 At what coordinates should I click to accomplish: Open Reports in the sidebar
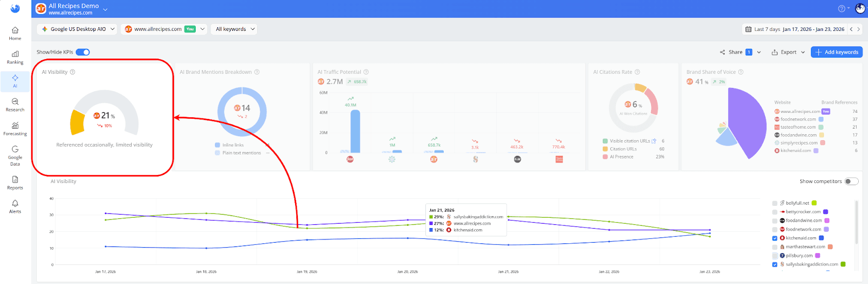coord(15,183)
